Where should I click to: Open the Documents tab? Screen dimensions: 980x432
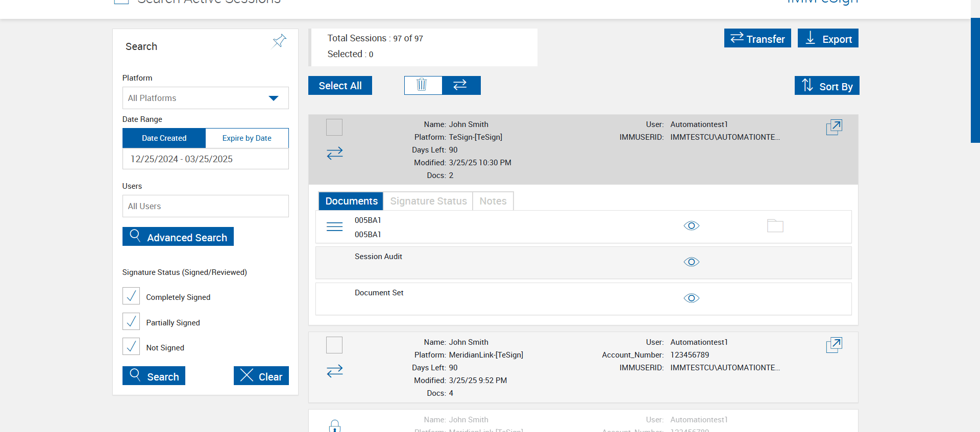tap(351, 201)
